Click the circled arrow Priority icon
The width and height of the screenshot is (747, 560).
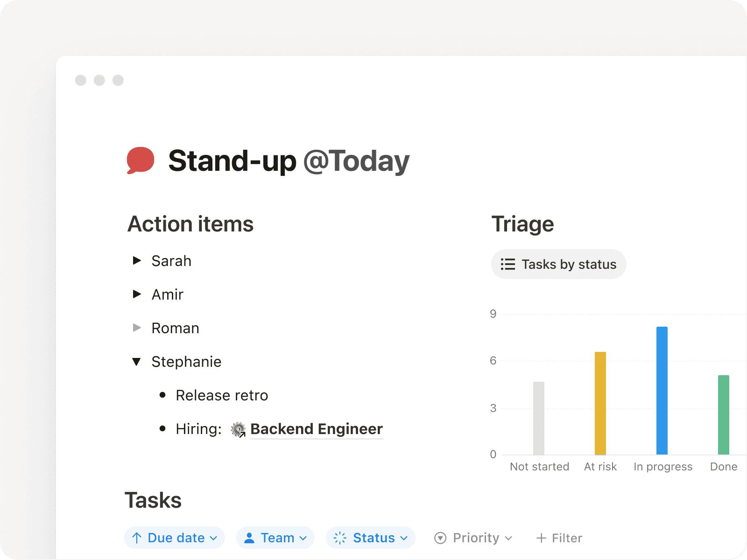tap(440, 538)
